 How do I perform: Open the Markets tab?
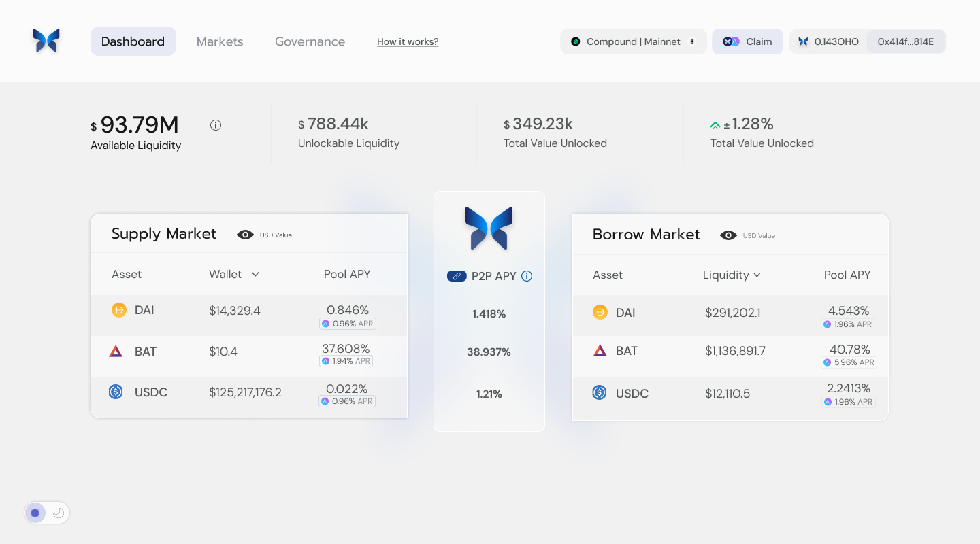point(220,41)
